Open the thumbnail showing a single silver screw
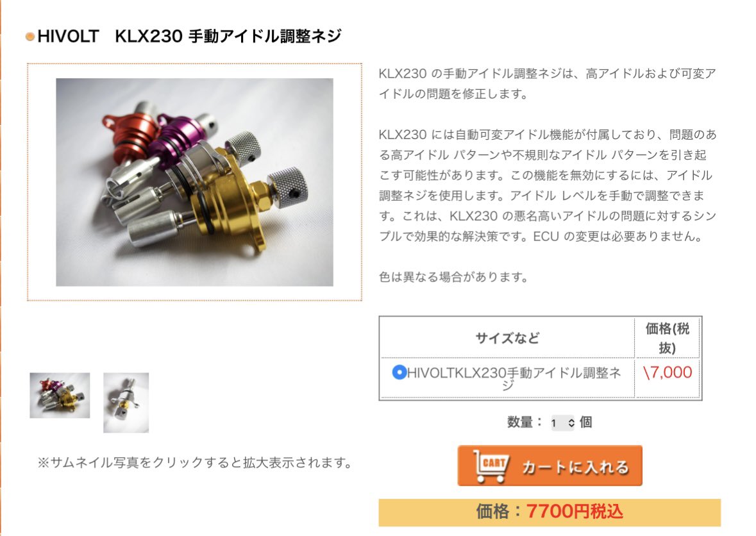The image size is (756, 536). 126,403
